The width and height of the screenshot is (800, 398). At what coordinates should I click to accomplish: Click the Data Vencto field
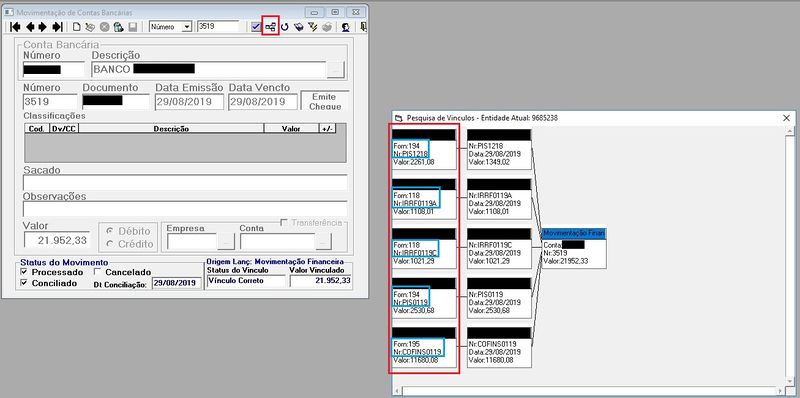[263, 102]
